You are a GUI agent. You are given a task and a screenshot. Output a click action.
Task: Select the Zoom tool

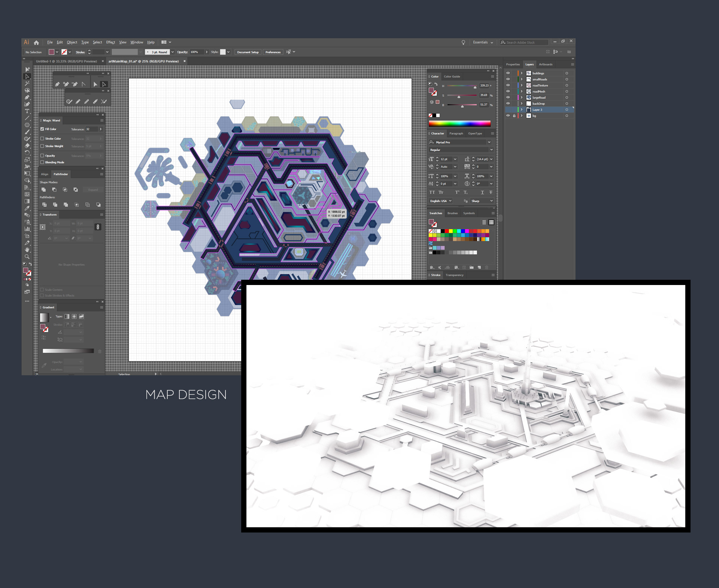pos(27,257)
